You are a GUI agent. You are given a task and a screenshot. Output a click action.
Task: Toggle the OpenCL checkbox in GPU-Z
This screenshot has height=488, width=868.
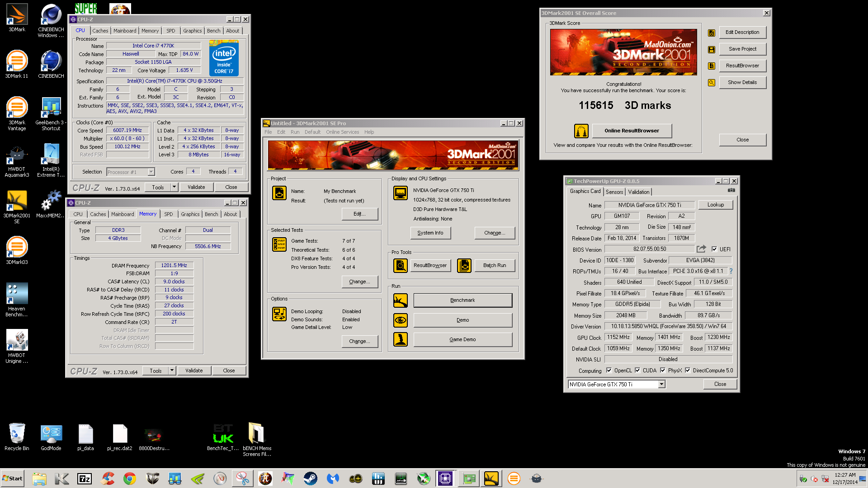point(609,371)
